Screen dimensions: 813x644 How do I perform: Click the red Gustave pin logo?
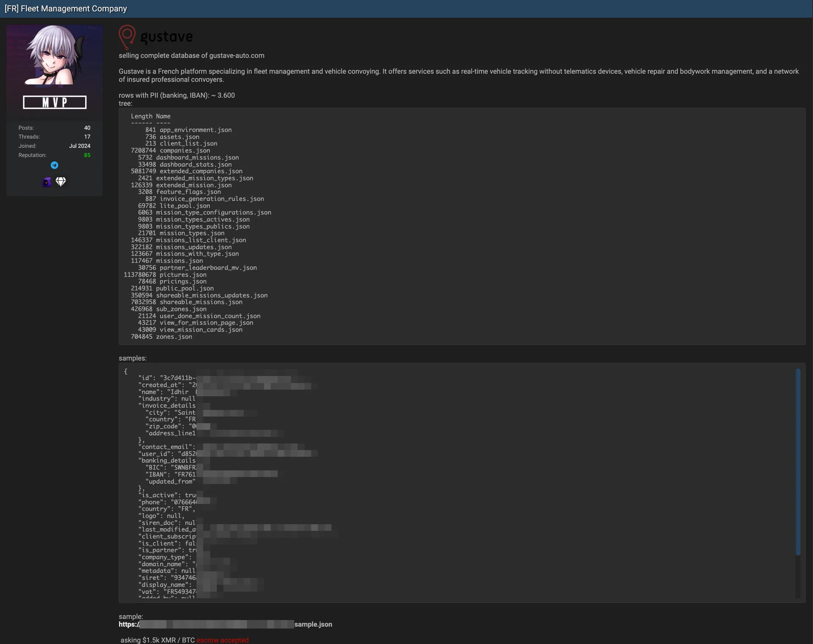tap(127, 37)
